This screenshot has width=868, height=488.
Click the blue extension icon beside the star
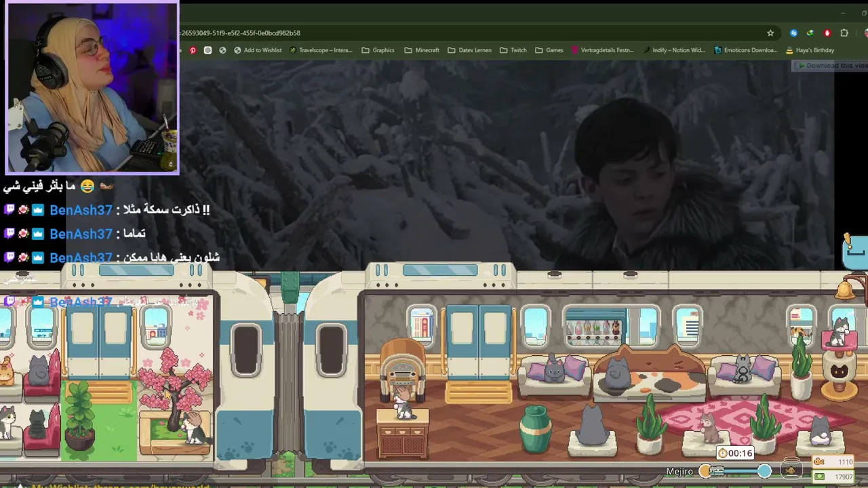tap(793, 33)
